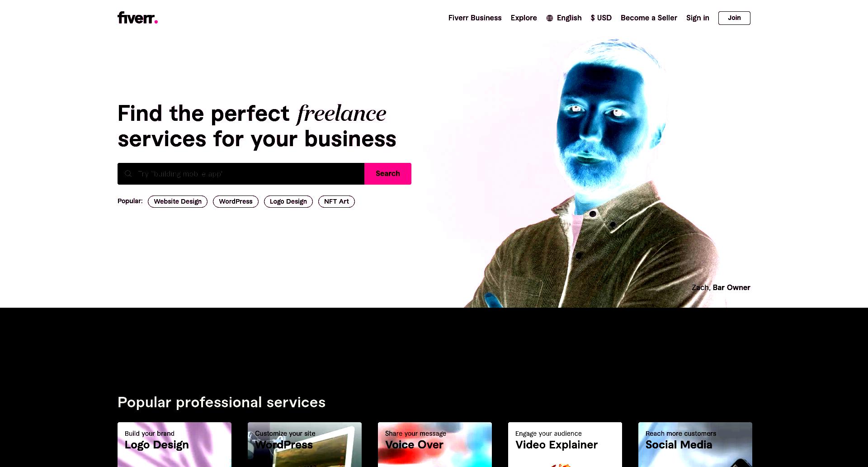Open the Video Explainer service card

[x=565, y=444]
